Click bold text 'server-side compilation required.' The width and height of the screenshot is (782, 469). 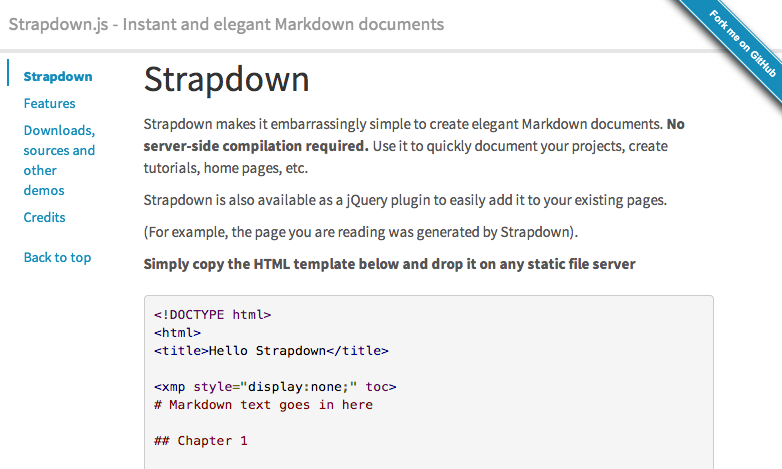point(256,146)
